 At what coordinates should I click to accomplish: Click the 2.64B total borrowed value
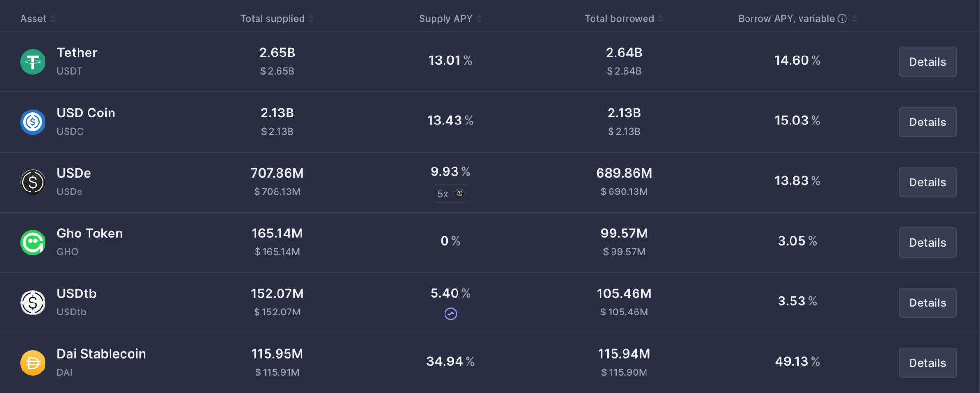(x=624, y=53)
